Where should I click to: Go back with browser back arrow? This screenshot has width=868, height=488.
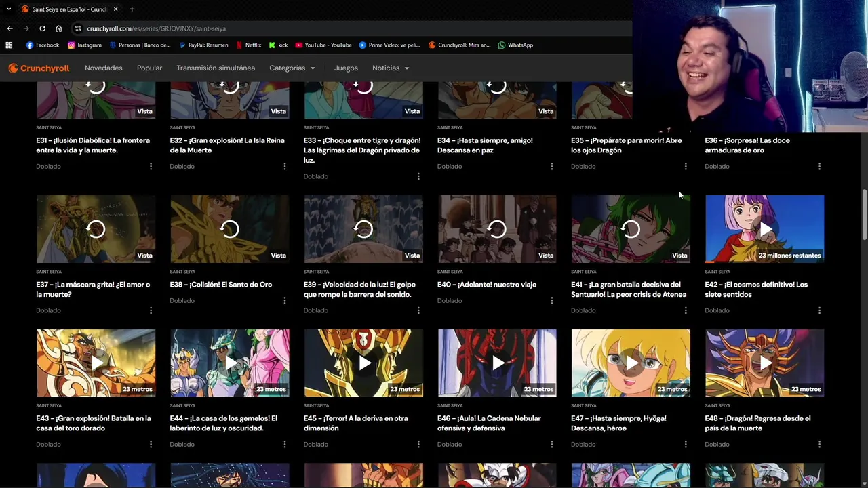pyautogui.click(x=9, y=28)
